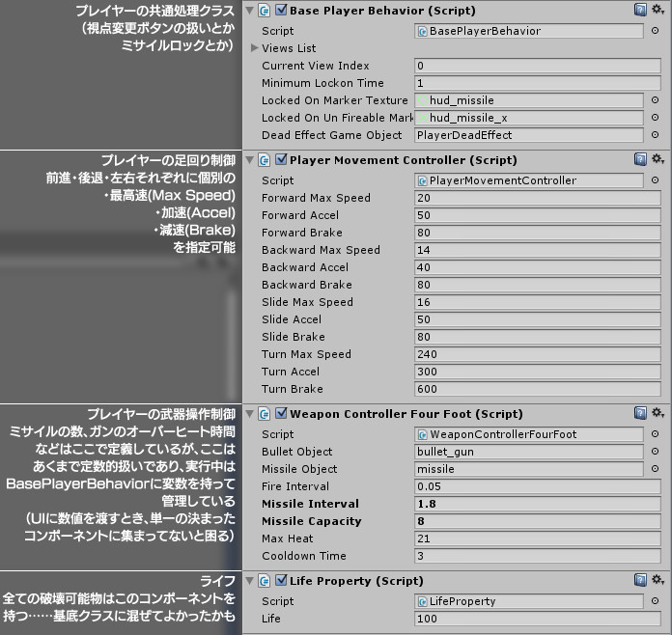
Task: Click the Weapon Controller Four Foot (Script) title
Action: [406, 413]
